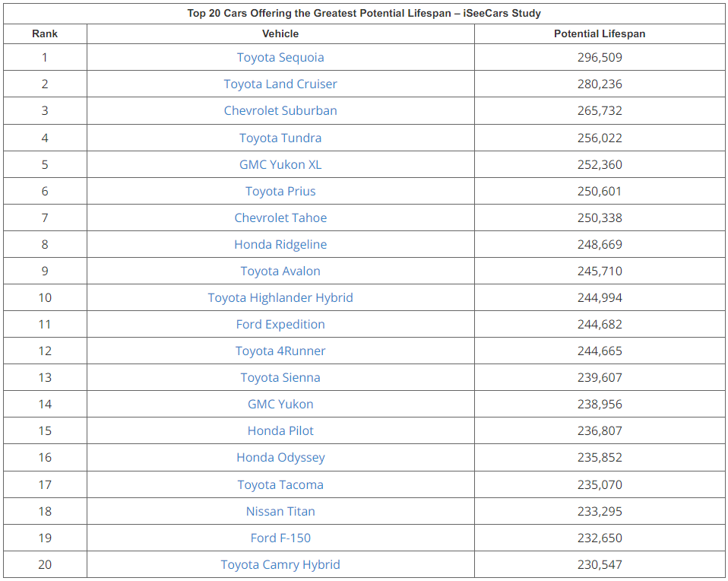
Task: Select the lifespan value 252,360
Action: coord(600,164)
